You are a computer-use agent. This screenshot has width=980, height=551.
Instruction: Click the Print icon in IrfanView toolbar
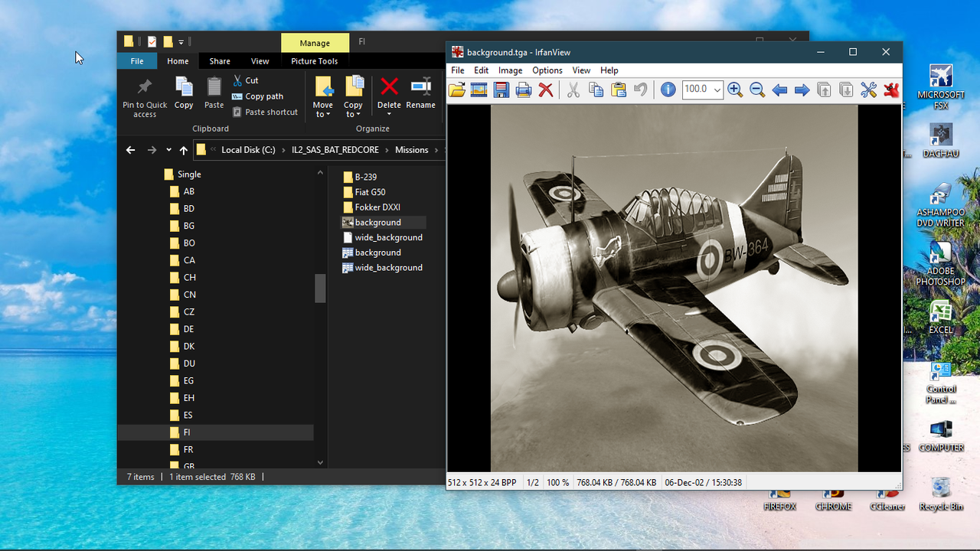524,90
